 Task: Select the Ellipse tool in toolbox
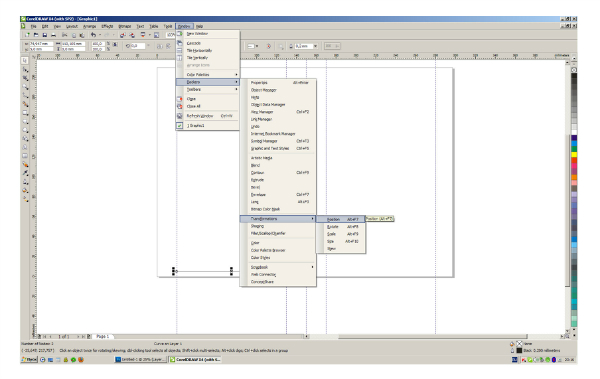point(25,122)
